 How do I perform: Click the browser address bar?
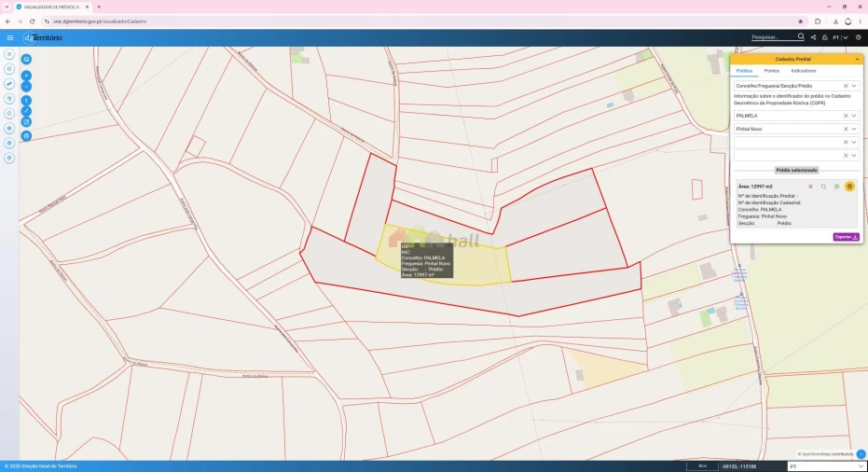[420, 21]
